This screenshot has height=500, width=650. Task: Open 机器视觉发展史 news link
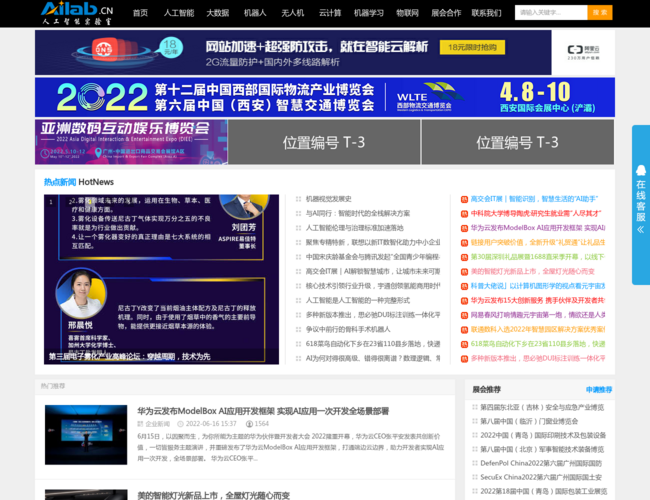pos(328,199)
